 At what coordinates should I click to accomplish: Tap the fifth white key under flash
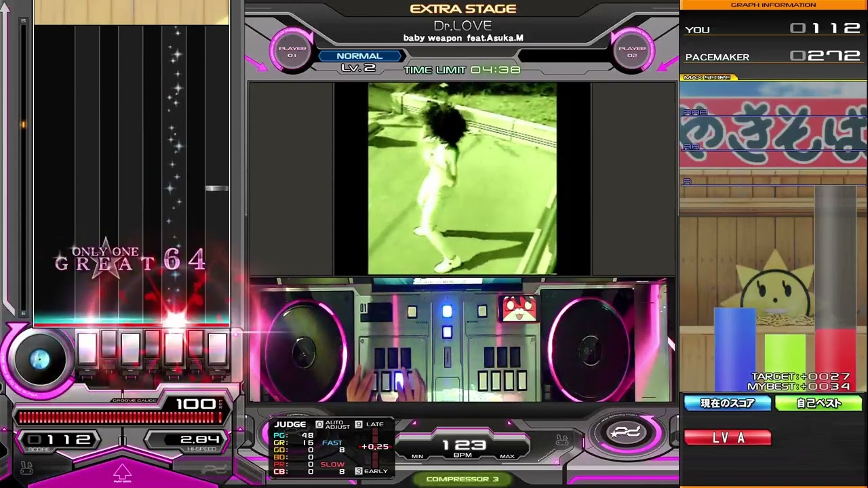click(x=174, y=348)
